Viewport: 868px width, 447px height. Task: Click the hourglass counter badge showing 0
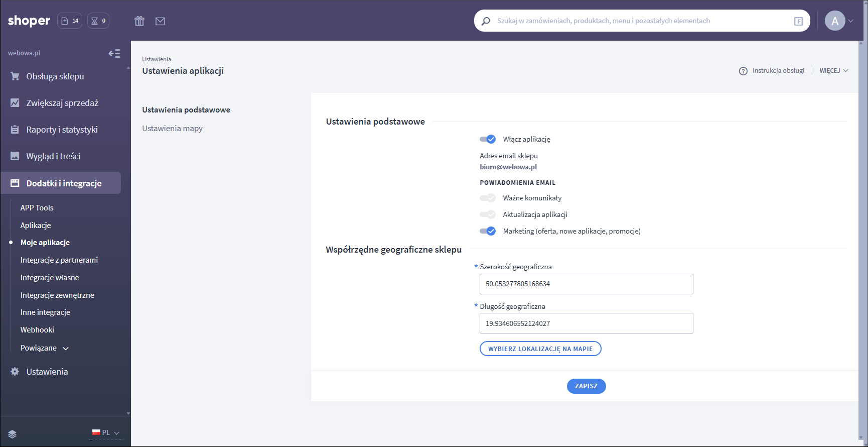(x=98, y=21)
